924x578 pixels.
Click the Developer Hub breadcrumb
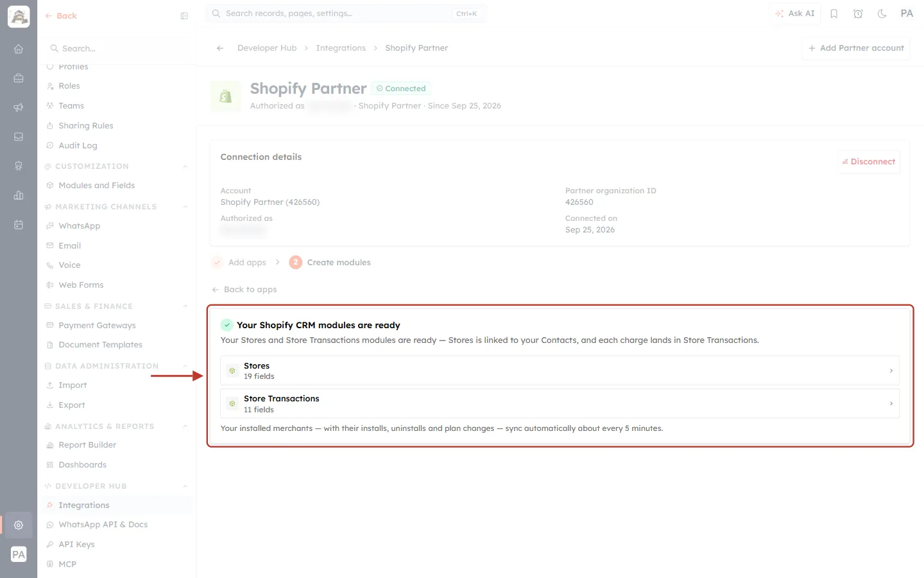tap(267, 48)
